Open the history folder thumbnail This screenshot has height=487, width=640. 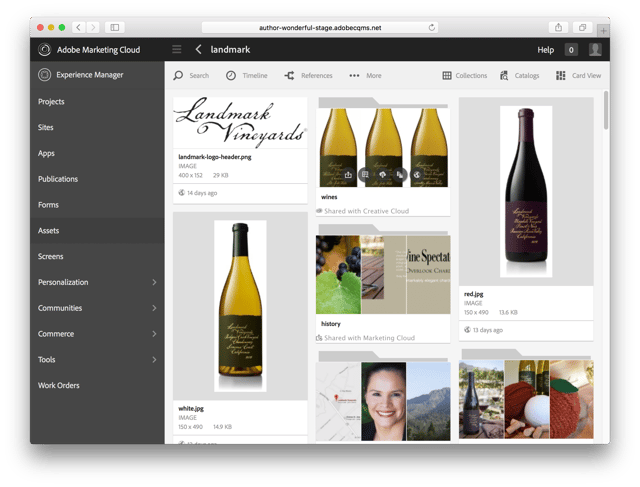383,274
